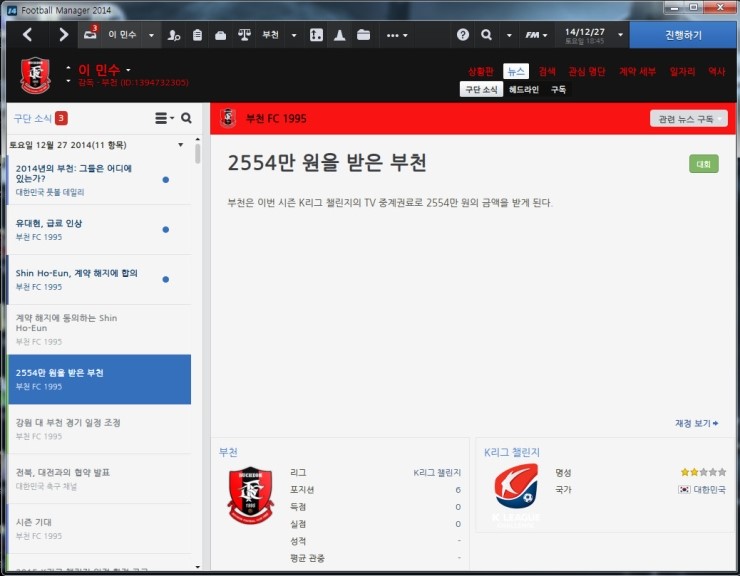Switch to the 일자리 tab
The height and width of the screenshot is (576, 740).
point(682,71)
